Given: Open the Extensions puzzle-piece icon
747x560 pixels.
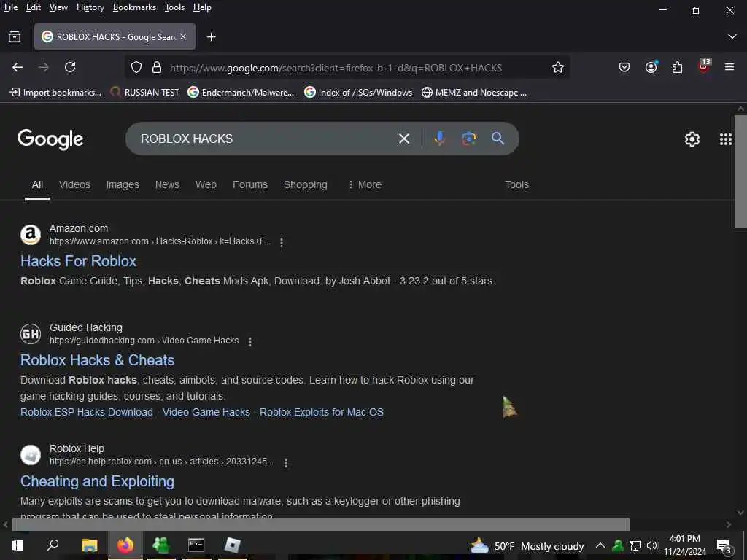Looking at the screenshot, I should pyautogui.click(x=677, y=67).
